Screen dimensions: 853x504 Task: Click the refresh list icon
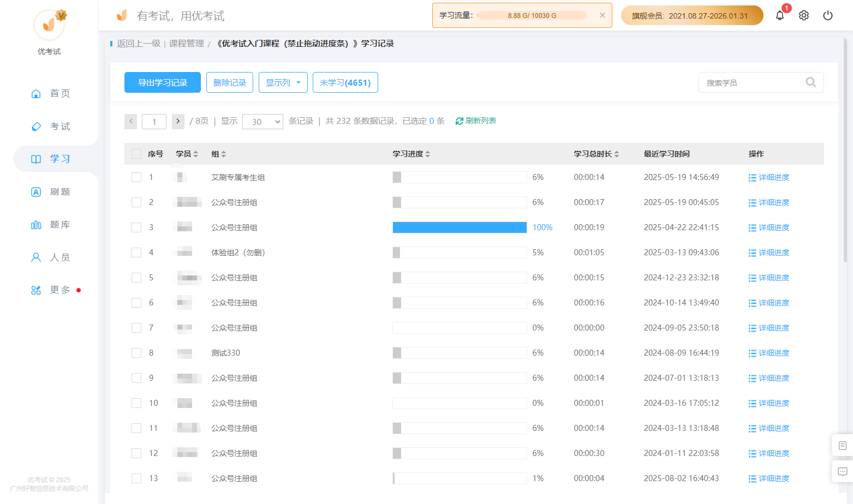point(459,121)
